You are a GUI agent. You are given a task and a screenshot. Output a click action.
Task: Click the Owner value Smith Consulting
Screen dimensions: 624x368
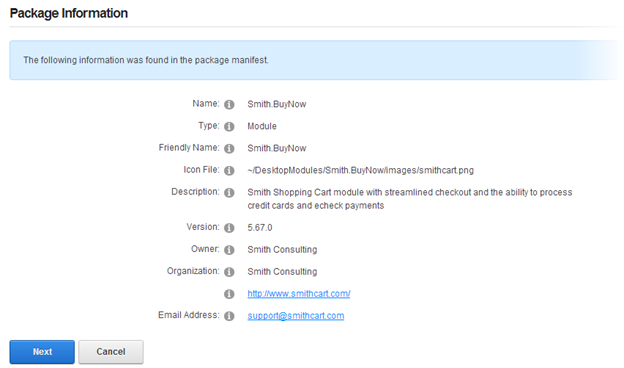282,249
